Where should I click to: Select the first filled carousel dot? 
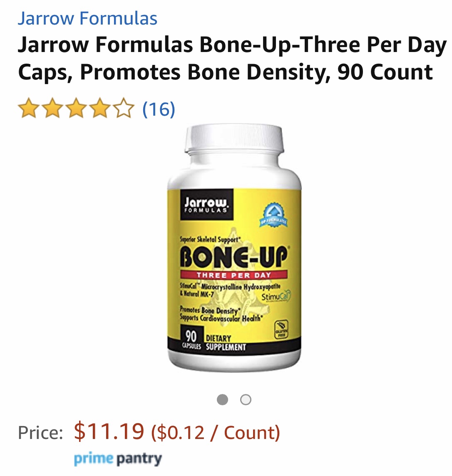tap(222, 399)
